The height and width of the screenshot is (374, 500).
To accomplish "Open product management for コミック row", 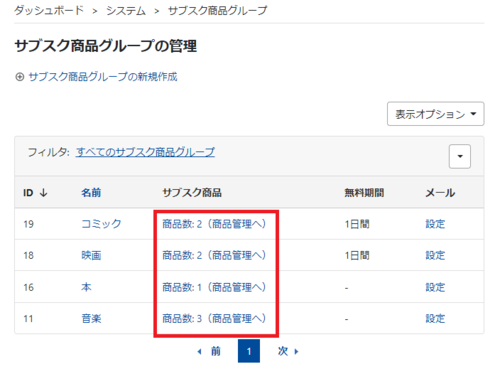I will point(214,224).
